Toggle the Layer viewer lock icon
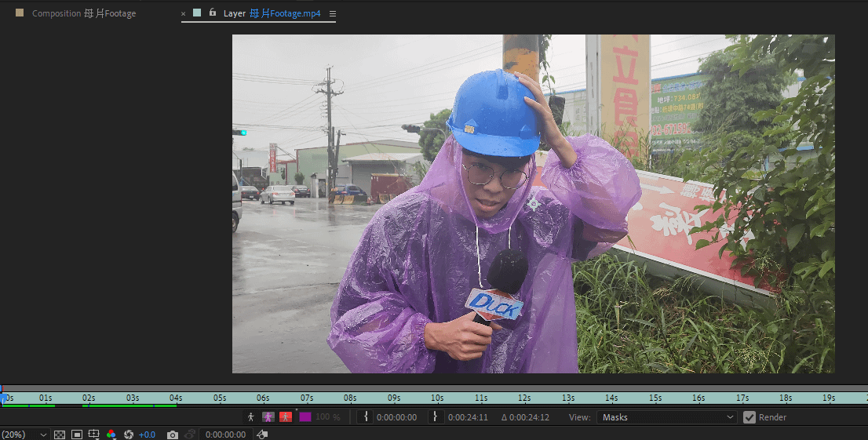This screenshot has height=440, width=868. click(x=212, y=13)
